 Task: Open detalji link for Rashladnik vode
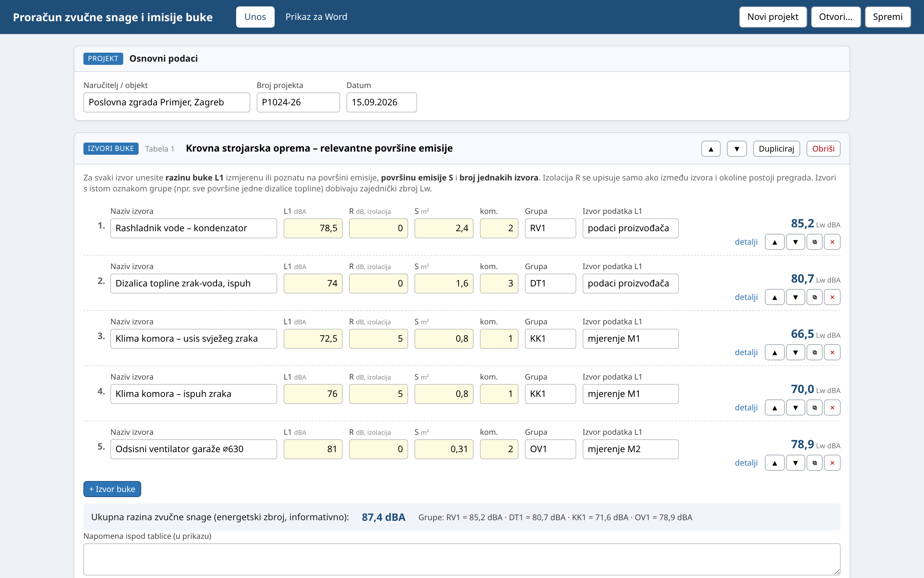tap(746, 242)
